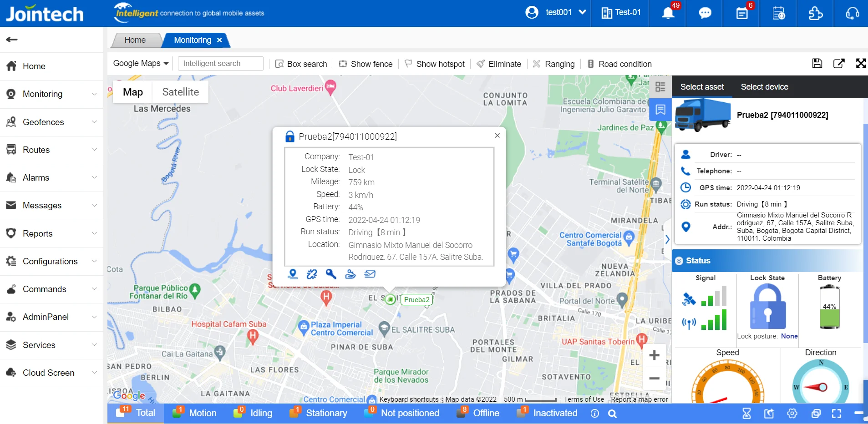Click the fullscreen brackets icon in bottom bar
This screenshot has width=868, height=424.
pos(837,414)
